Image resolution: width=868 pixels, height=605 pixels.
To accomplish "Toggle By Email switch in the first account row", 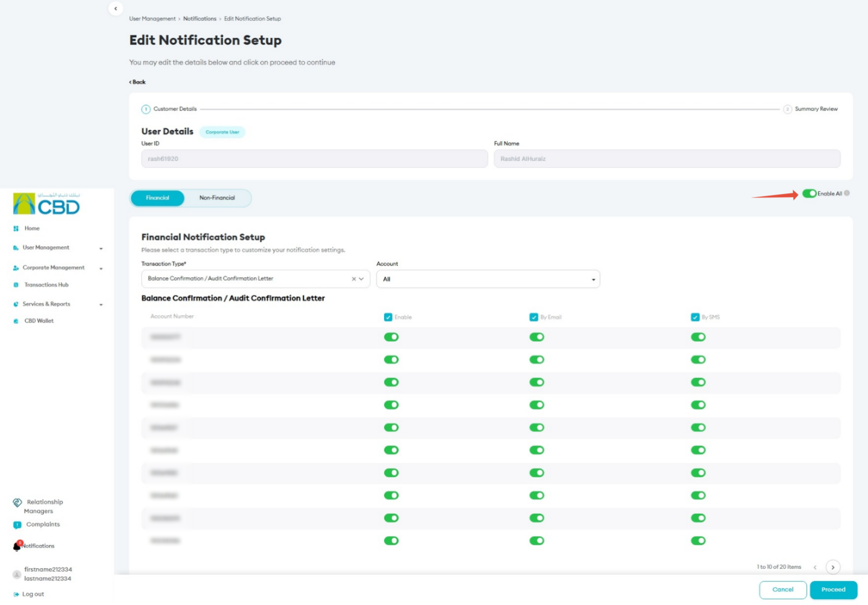I will point(537,337).
